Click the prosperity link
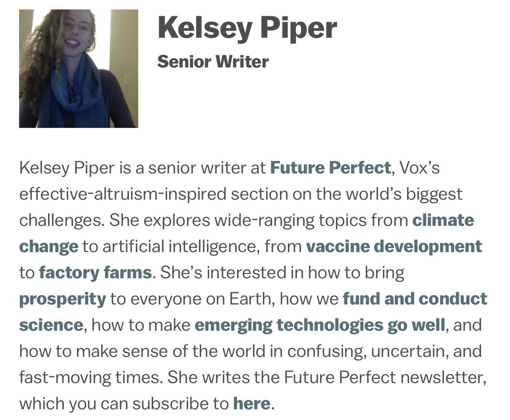Screen dimensions: 510x420 click(x=62, y=299)
